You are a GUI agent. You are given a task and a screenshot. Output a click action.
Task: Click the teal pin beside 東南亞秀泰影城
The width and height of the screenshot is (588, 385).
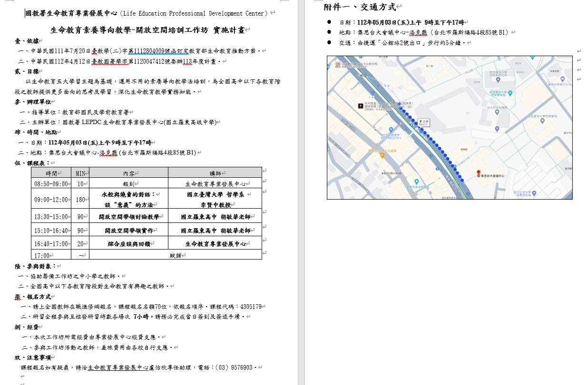point(416,182)
